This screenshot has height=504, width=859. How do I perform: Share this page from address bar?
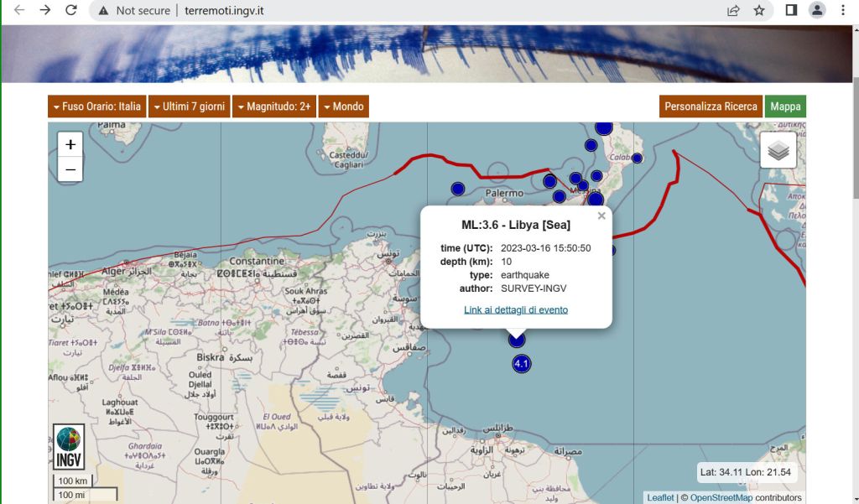pyautogui.click(x=733, y=11)
